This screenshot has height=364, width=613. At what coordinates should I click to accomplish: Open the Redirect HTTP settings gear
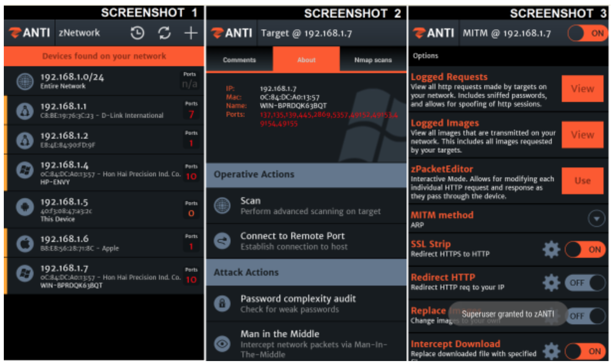click(551, 283)
